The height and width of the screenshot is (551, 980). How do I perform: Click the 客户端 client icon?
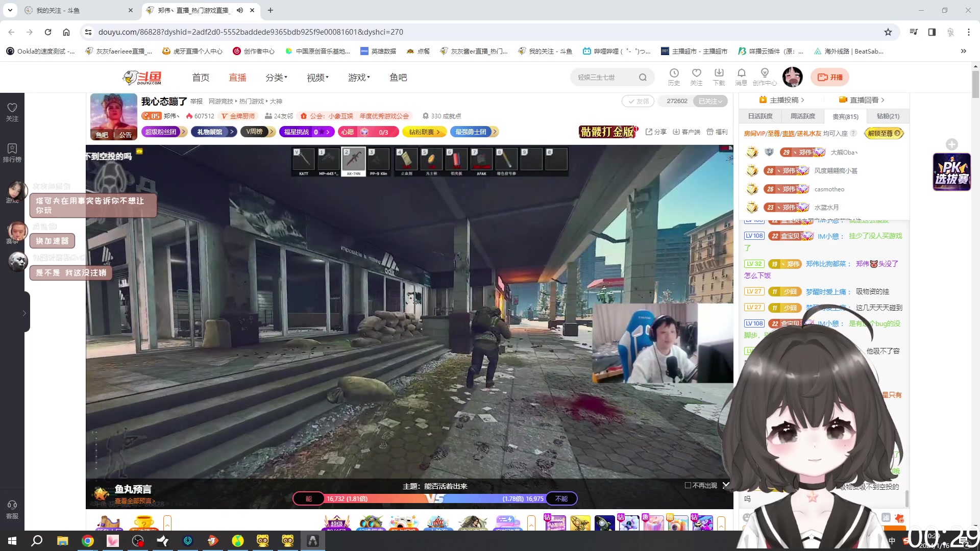687,132
